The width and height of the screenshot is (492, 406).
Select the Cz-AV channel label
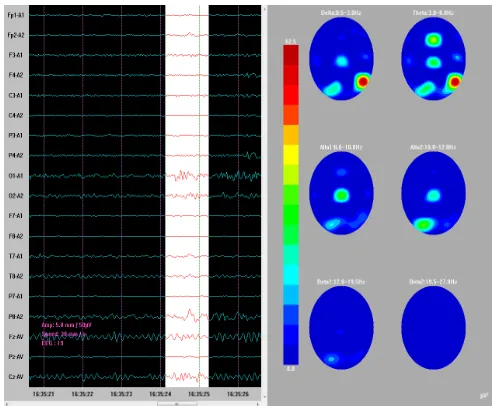[x=16, y=377]
